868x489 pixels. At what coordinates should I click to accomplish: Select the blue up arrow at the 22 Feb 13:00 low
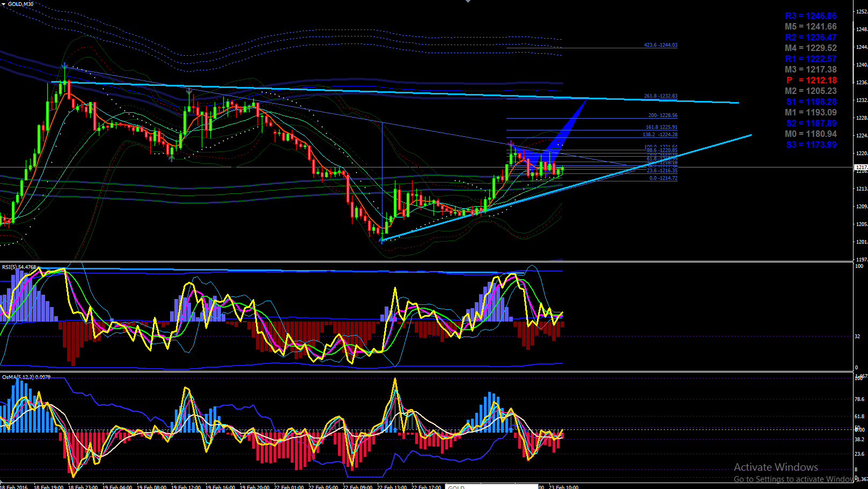(x=382, y=240)
